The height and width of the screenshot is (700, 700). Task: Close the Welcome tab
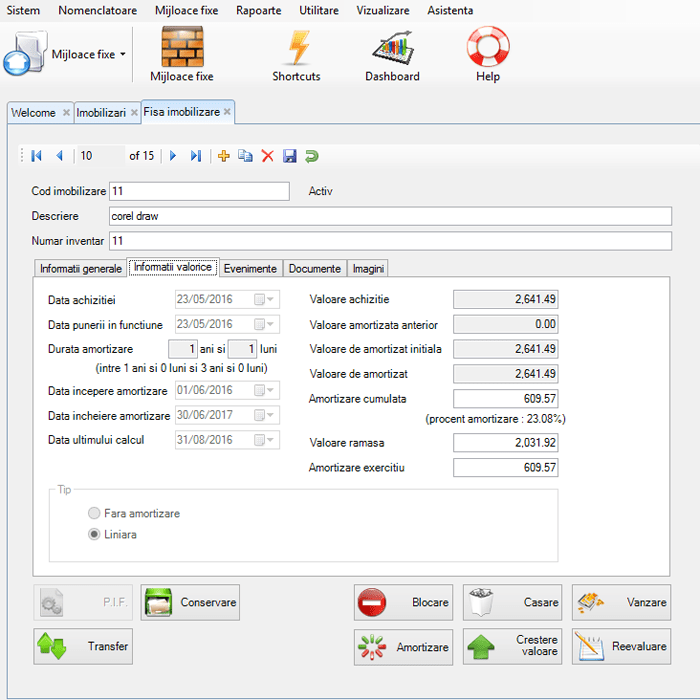[66, 112]
